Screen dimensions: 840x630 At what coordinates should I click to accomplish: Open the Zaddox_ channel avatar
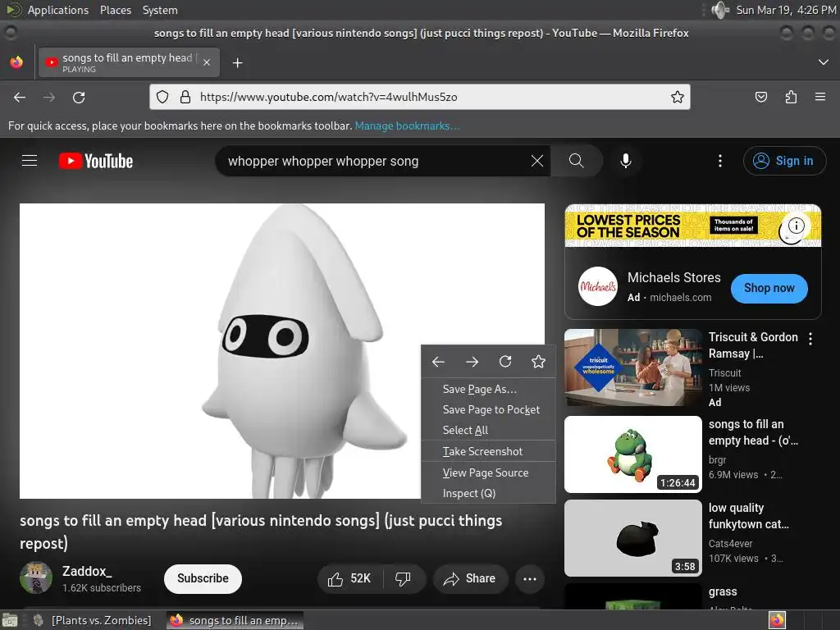pos(36,577)
